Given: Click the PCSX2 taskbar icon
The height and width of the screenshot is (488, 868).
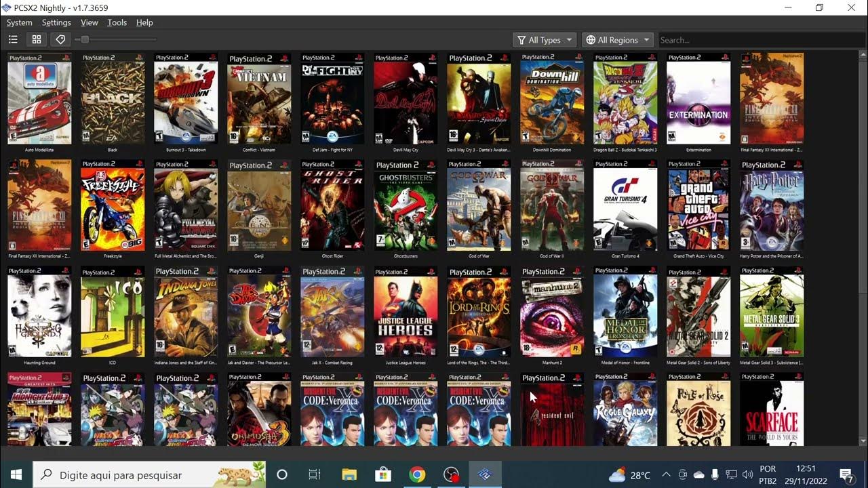Looking at the screenshot, I should (x=485, y=474).
